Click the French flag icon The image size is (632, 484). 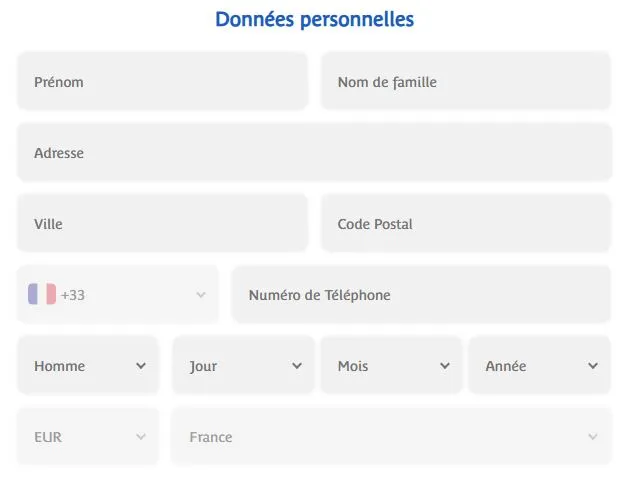(42, 295)
